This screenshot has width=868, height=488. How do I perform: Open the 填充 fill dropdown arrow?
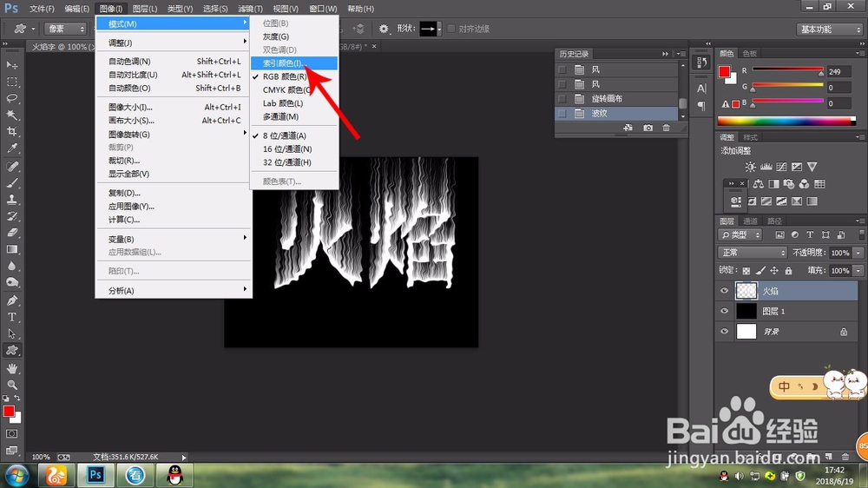coord(858,271)
